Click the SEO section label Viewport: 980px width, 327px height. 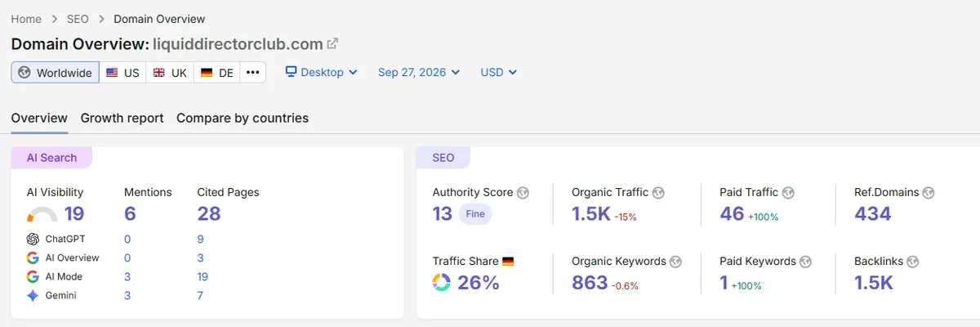click(x=443, y=158)
